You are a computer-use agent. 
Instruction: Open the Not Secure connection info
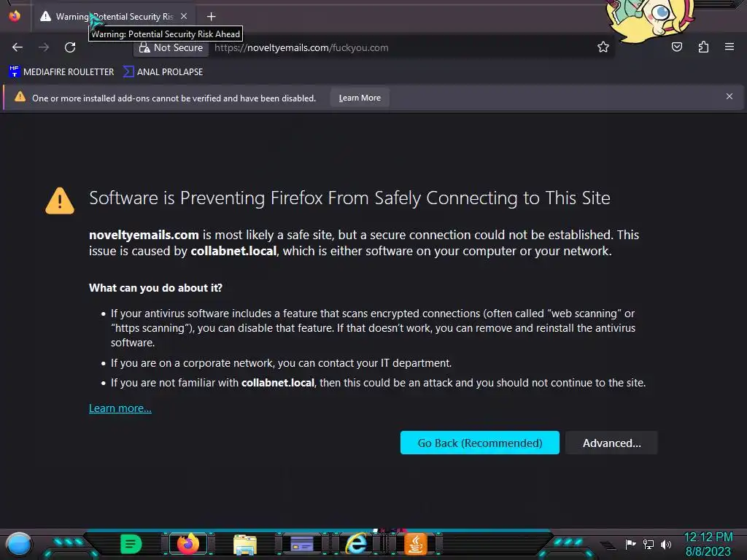tap(171, 47)
